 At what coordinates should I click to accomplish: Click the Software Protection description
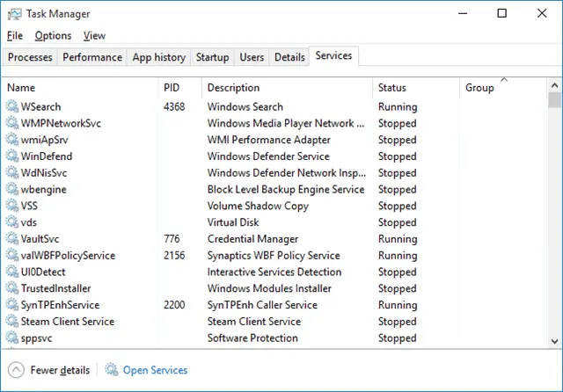pos(252,338)
